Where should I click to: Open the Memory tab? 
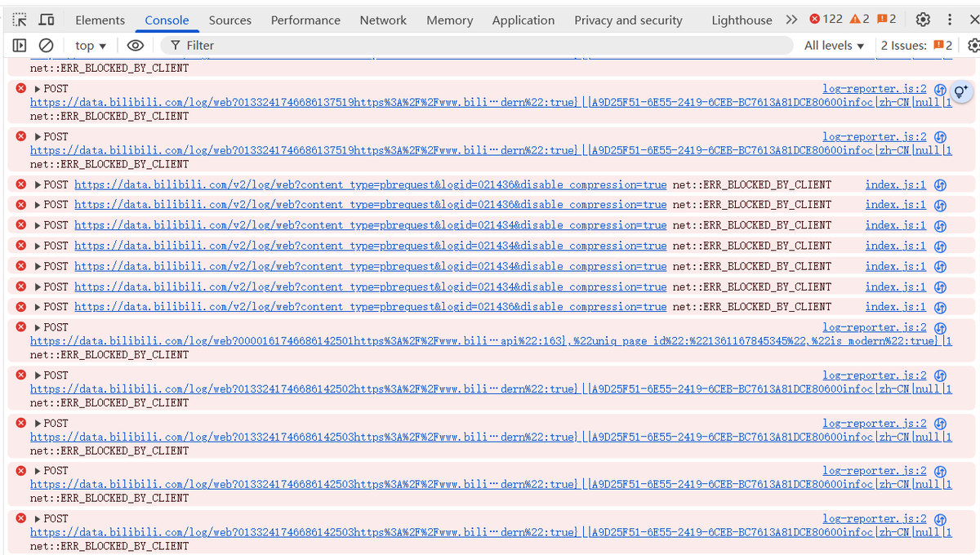449,20
